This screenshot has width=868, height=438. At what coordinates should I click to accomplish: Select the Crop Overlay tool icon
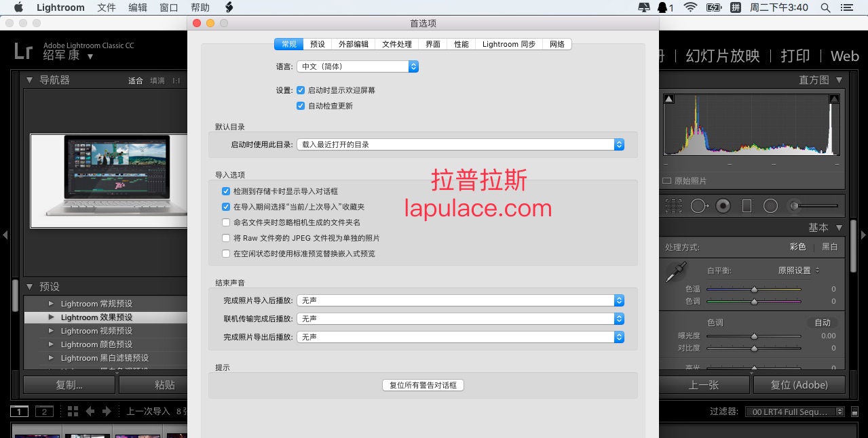673,205
